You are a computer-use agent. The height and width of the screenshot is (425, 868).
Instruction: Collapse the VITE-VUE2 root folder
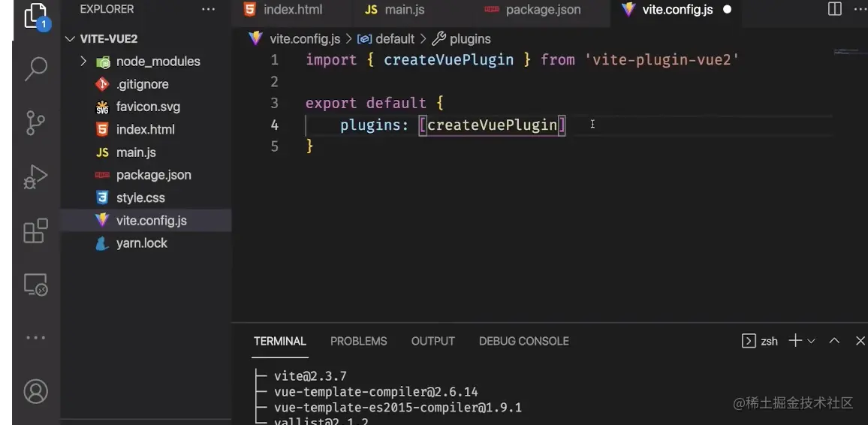pyautogui.click(x=71, y=39)
